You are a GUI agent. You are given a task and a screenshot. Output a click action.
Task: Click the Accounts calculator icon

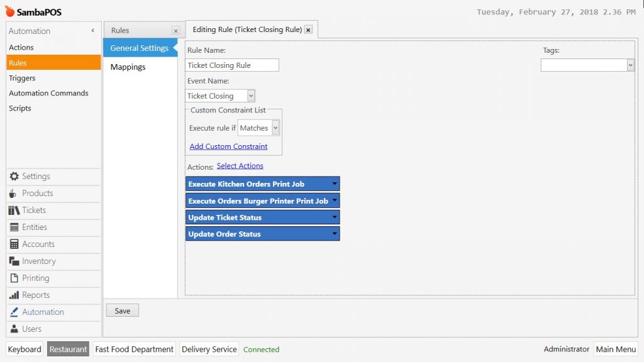(14, 244)
